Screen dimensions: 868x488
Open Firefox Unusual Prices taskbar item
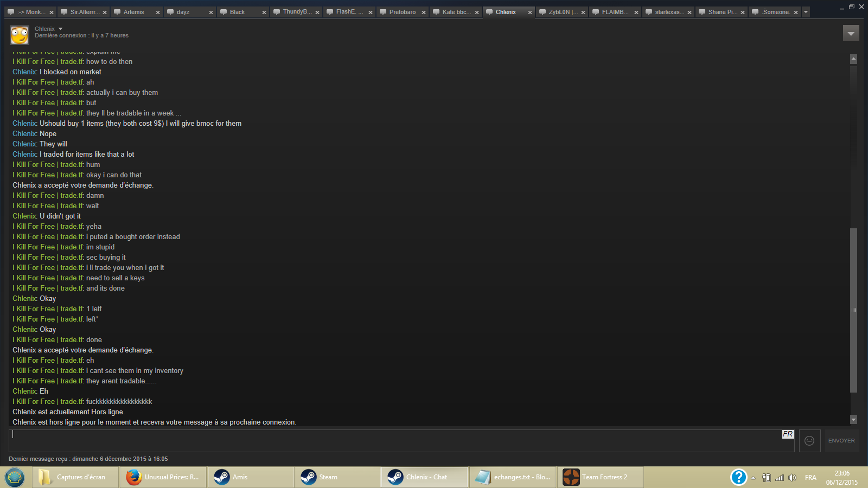coord(163,477)
